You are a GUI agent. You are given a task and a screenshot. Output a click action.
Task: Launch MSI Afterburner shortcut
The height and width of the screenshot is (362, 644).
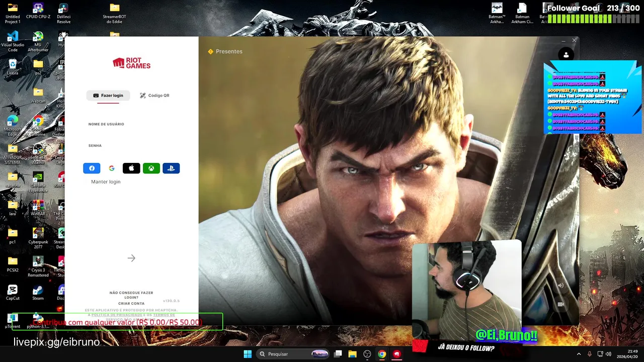(38, 42)
